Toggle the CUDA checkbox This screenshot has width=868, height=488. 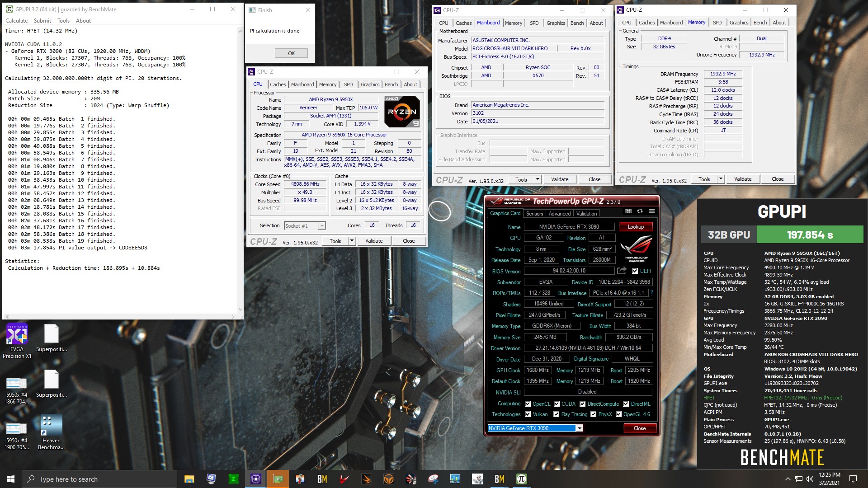point(557,404)
